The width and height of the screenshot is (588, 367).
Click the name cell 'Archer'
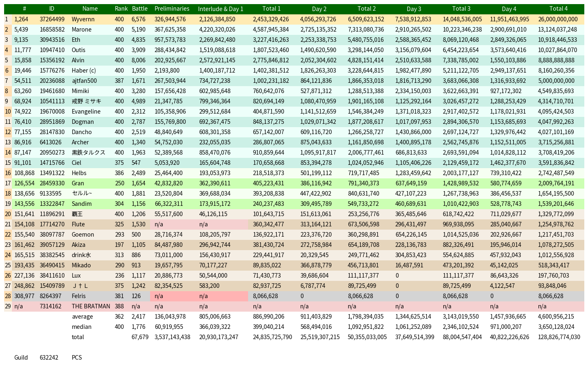[80, 142]
